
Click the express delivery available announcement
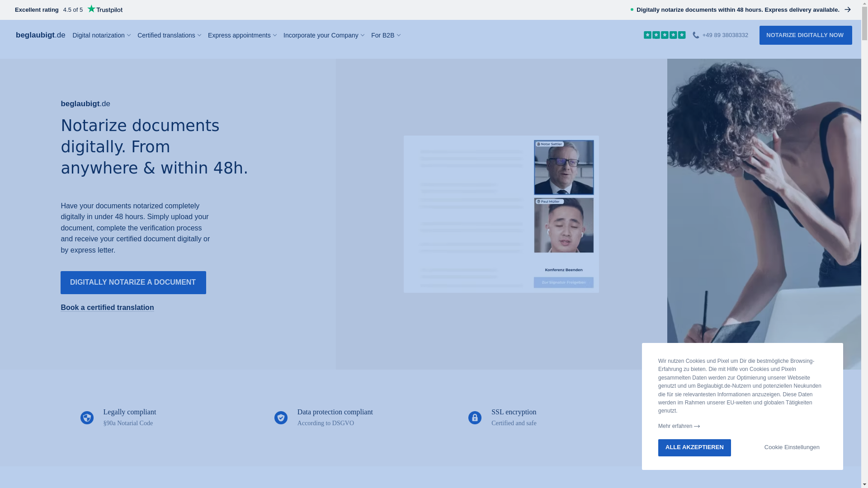(x=738, y=10)
